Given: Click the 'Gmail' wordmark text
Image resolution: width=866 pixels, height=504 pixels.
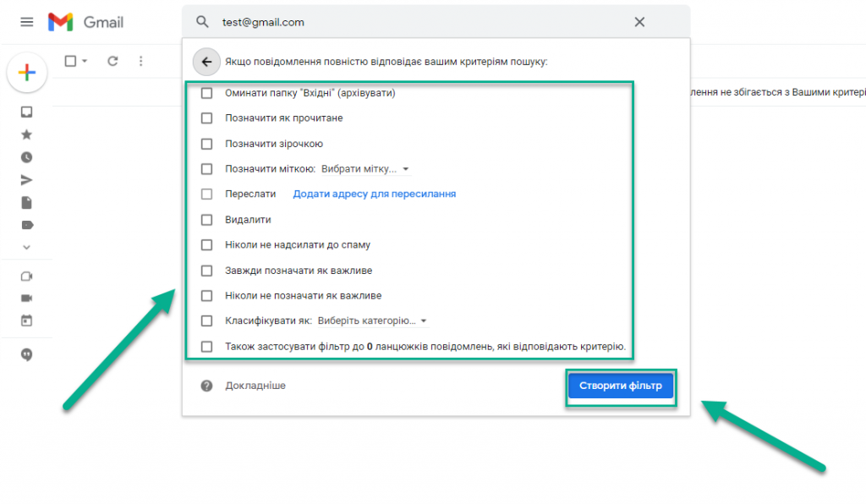Looking at the screenshot, I should (103, 22).
